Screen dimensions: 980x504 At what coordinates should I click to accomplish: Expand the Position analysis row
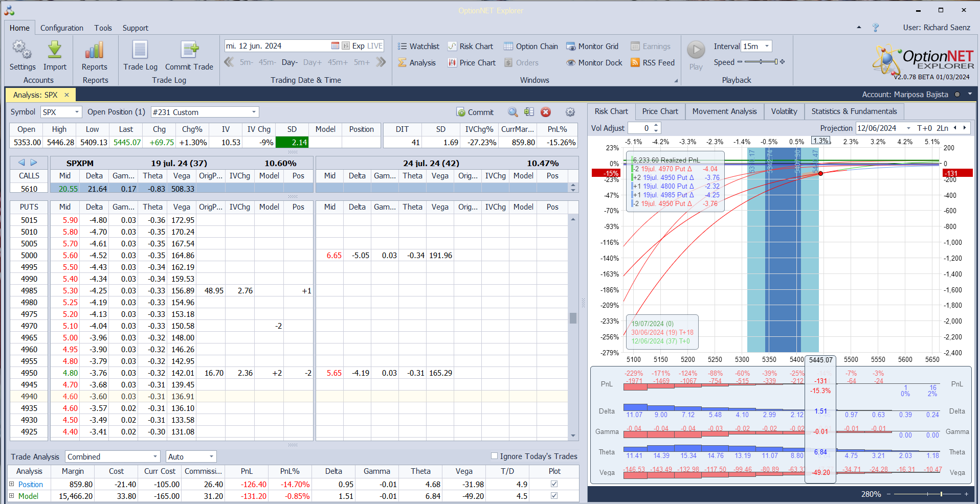click(12, 484)
